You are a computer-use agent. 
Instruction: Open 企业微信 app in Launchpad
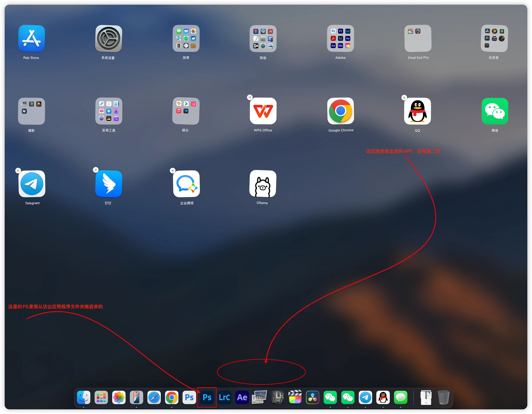point(186,184)
